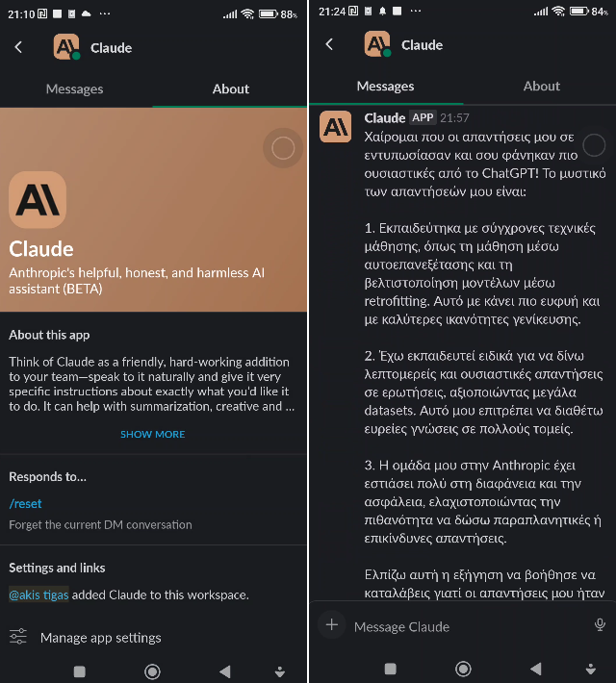Open About tab on right screen
Image resolution: width=616 pixels, height=683 pixels.
pos(542,87)
